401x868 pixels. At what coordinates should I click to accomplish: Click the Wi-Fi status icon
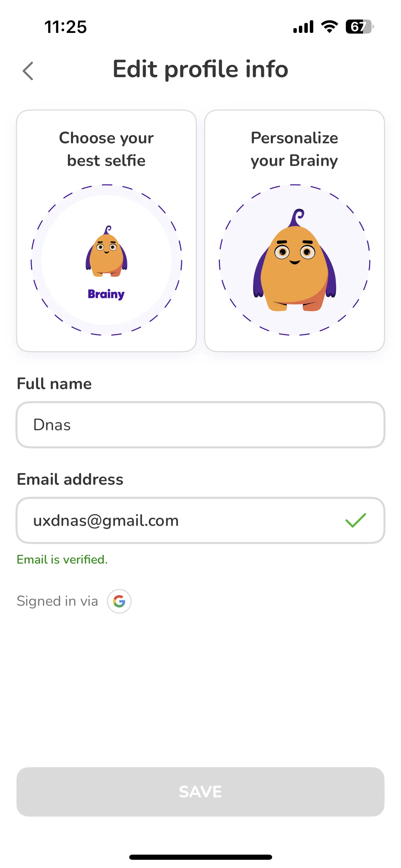tap(329, 27)
